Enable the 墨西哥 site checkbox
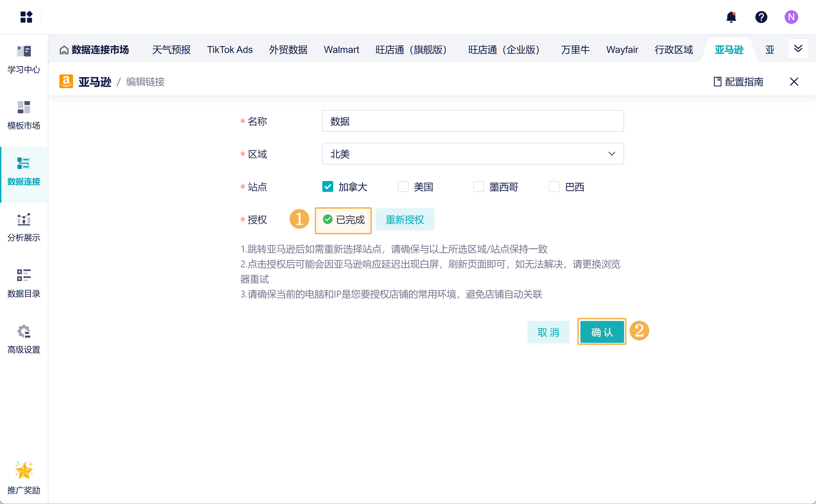The height and width of the screenshot is (504, 816). pos(479,186)
